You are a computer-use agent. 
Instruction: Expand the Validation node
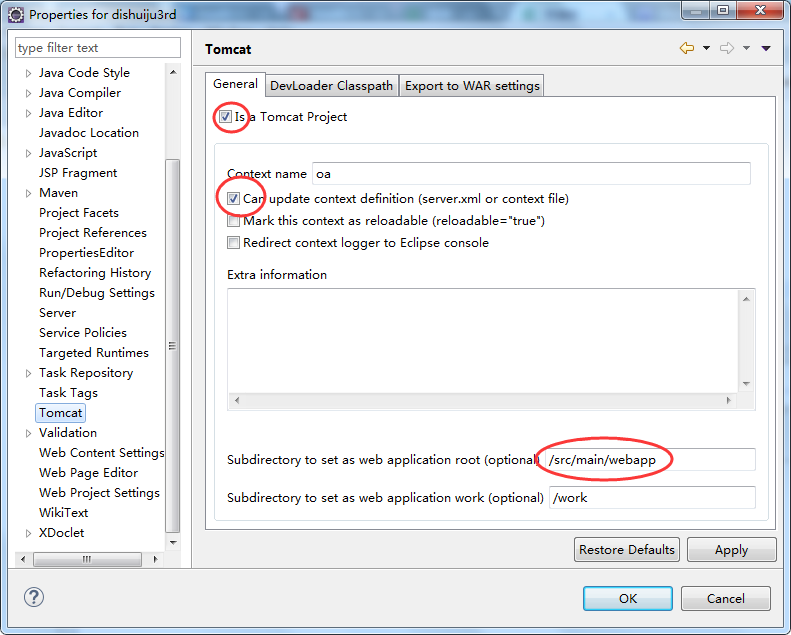click(x=28, y=433)
